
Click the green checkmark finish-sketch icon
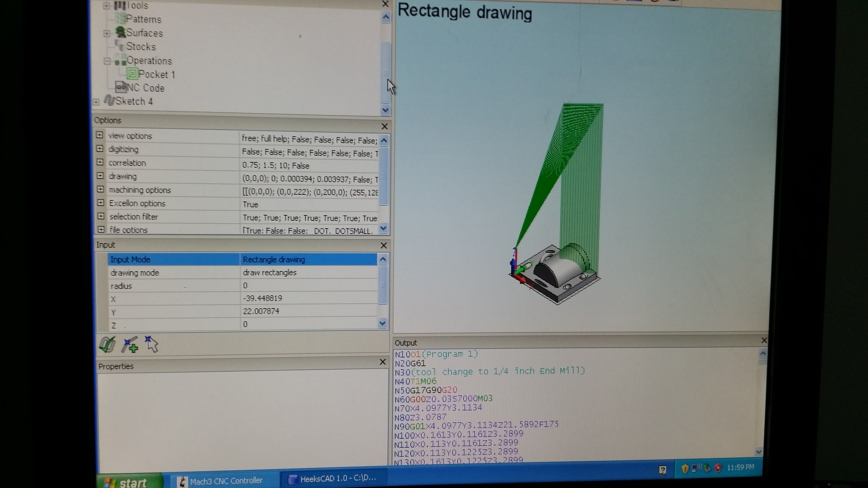[107, 344]
